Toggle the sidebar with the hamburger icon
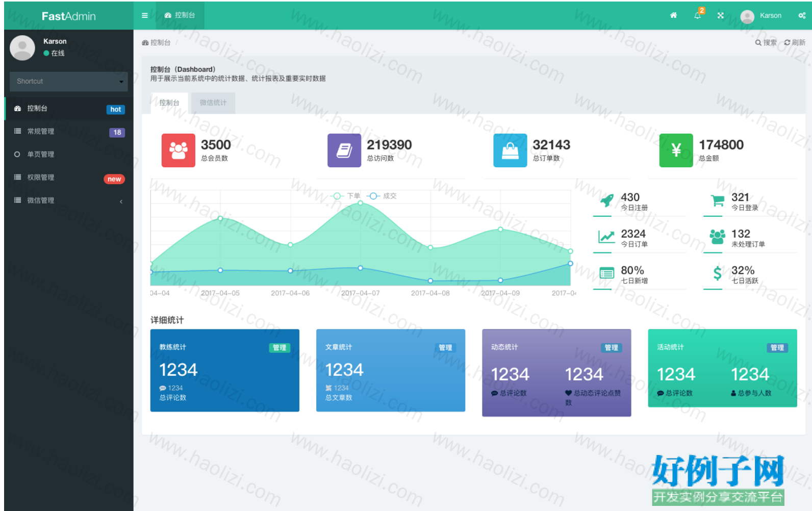 tap(145, 15)
